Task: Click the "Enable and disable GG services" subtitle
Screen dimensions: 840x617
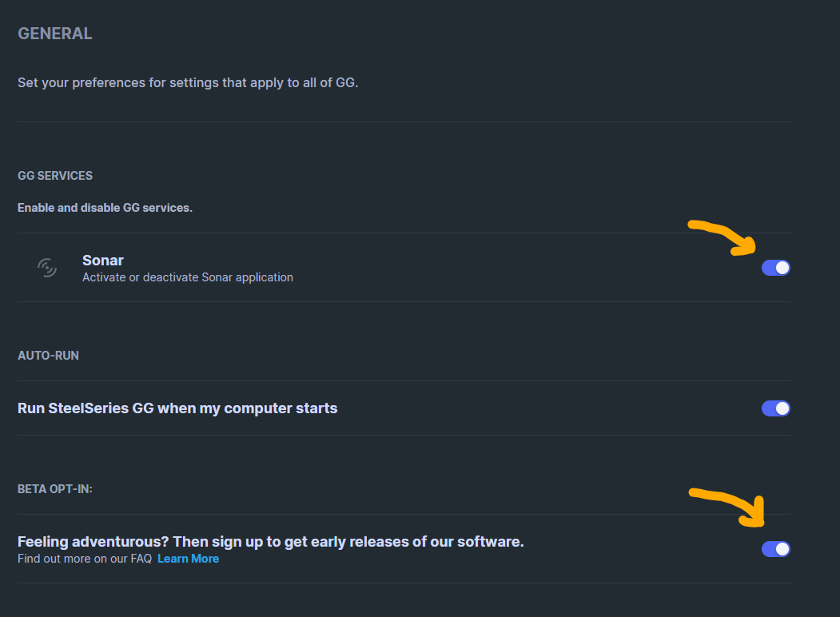Action: 105,208
